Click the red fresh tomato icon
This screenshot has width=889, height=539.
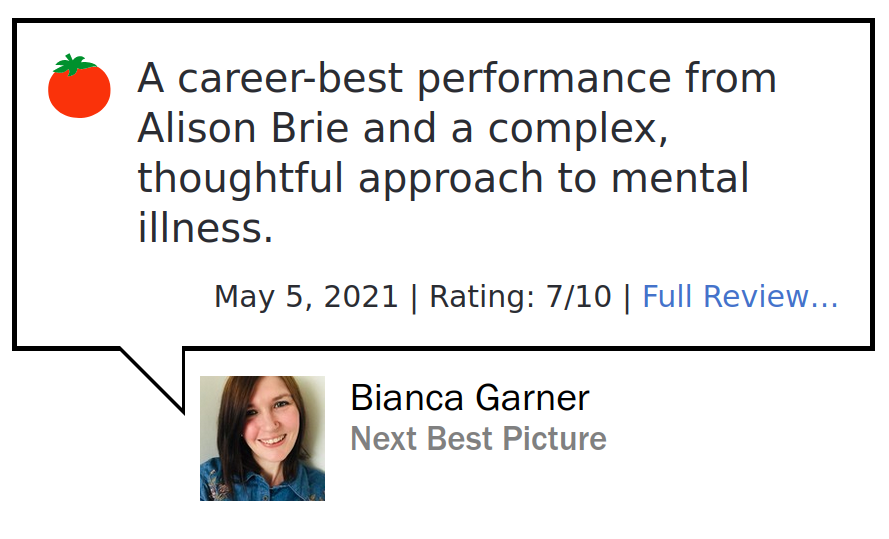click(x=79, y=86)
